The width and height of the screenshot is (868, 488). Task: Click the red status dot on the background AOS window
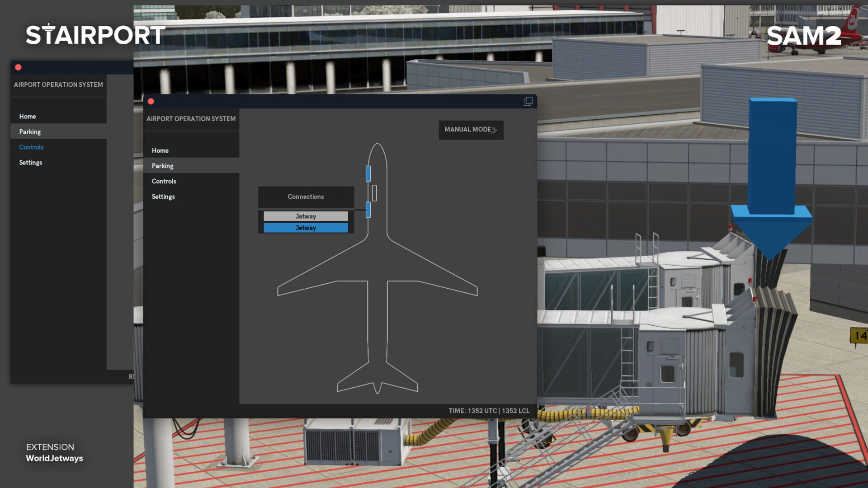click(x=18, y=67)
